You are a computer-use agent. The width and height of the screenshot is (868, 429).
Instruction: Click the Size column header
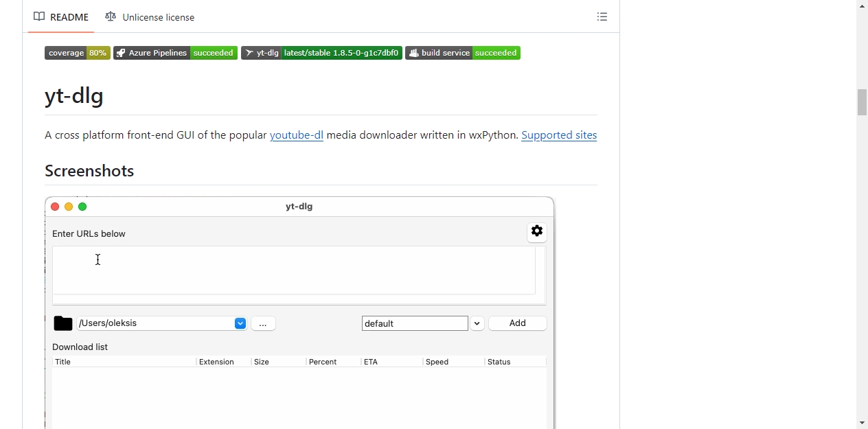(279, 362)
